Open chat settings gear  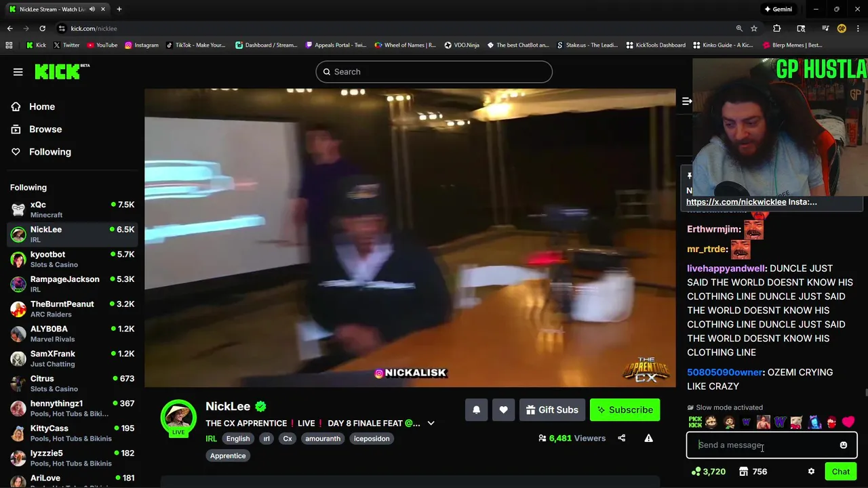811,472
